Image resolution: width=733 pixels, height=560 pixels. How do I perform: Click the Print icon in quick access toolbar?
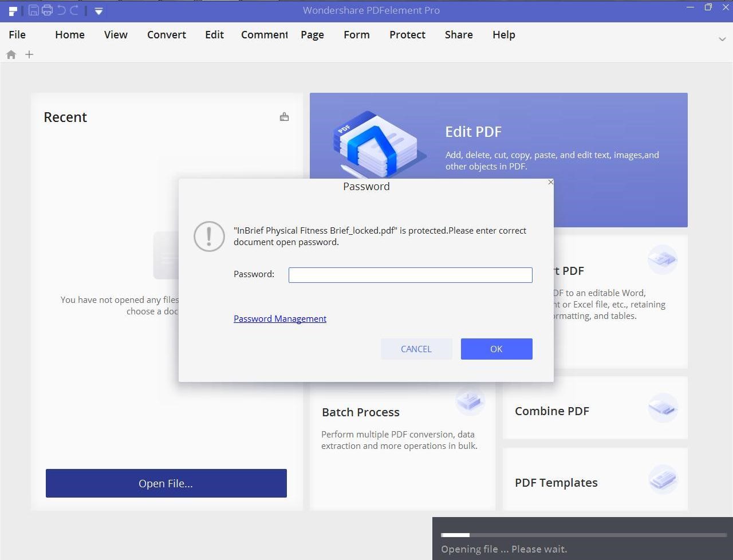pos(47,10)
